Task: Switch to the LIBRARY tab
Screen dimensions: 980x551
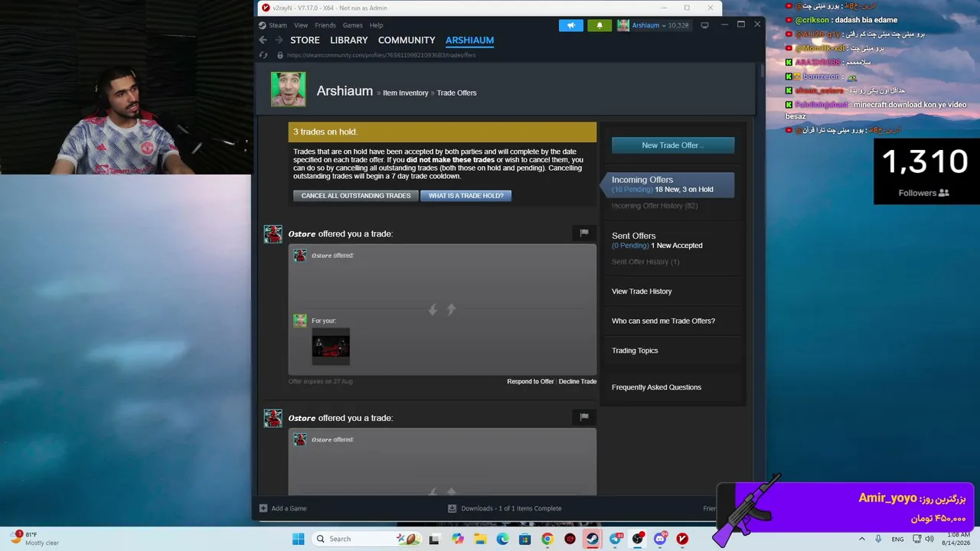Action: (349, 40)
